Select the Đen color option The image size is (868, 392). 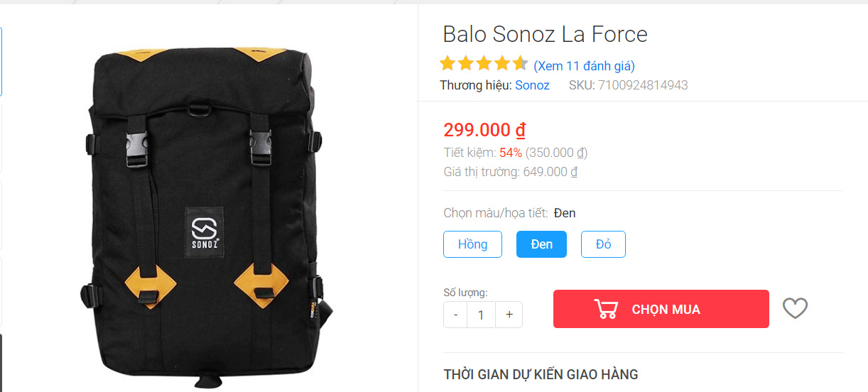click(x=541, y=244)
